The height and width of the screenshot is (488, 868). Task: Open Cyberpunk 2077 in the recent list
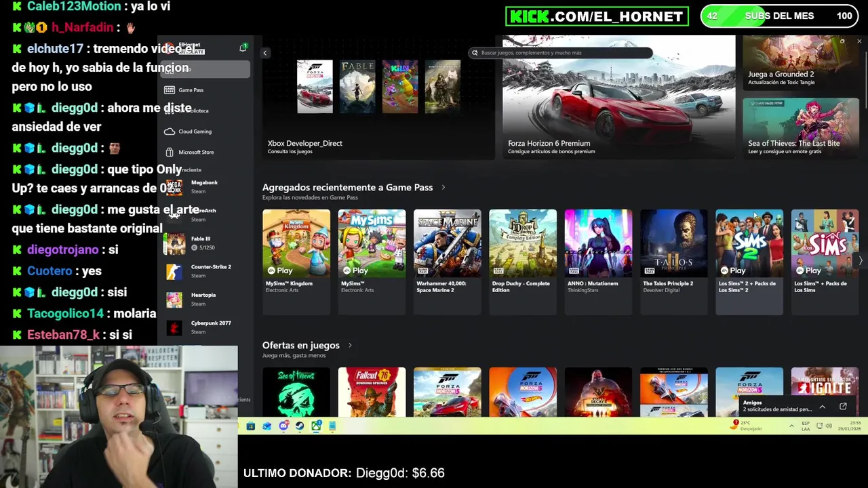[205, 327]
